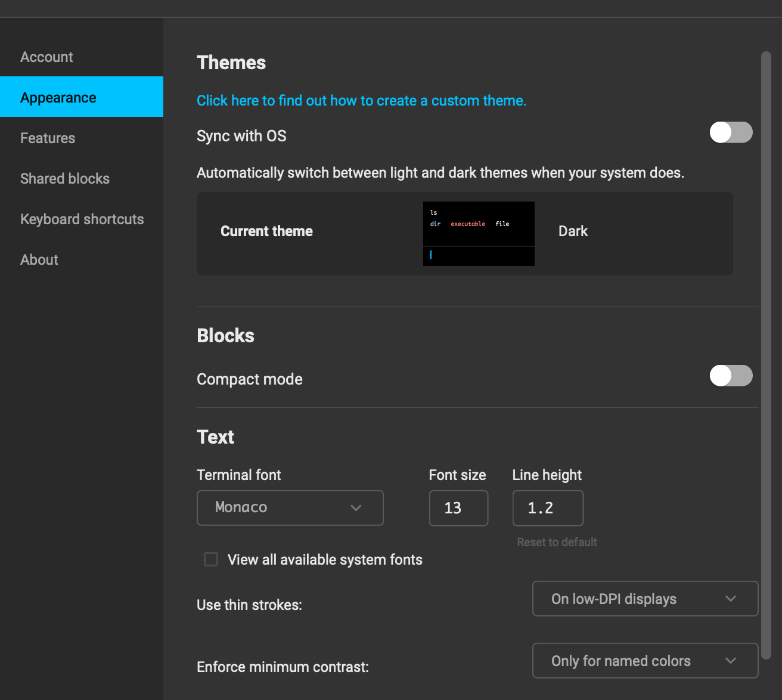
Task: Click Reset to default under line height
Action: pos(557,542)
